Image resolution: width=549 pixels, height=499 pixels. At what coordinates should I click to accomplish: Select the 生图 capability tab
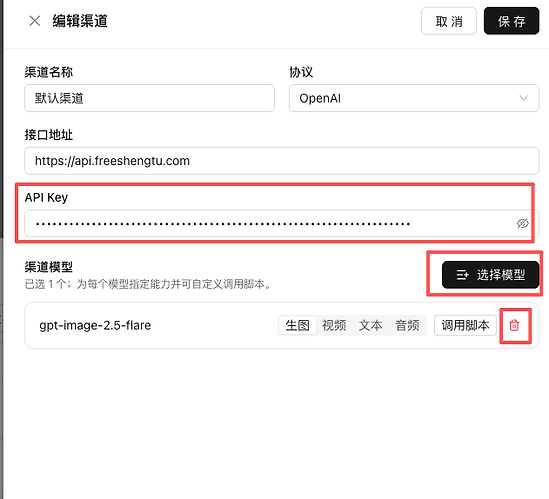pyautogui.click(x=297, y=325)
